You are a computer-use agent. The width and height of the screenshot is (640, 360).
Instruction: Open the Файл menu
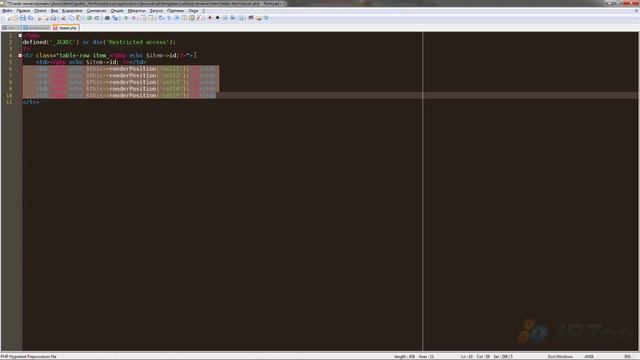pos(7,11)
